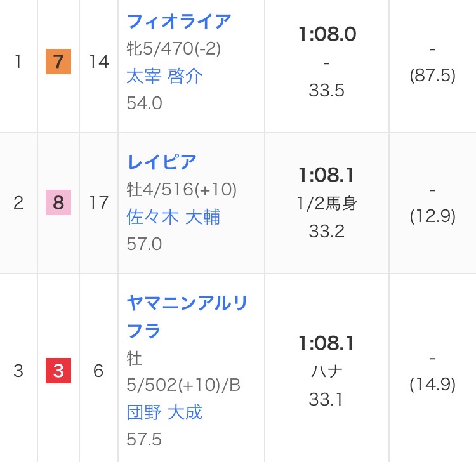Click the orange bracket 7 badge
476x462 pixels.
tap(58, 62)
